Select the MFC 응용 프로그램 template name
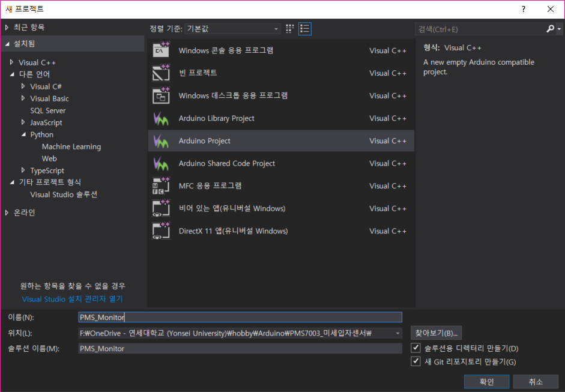Viewport: 565px width, 392px height. coord(210,186)
